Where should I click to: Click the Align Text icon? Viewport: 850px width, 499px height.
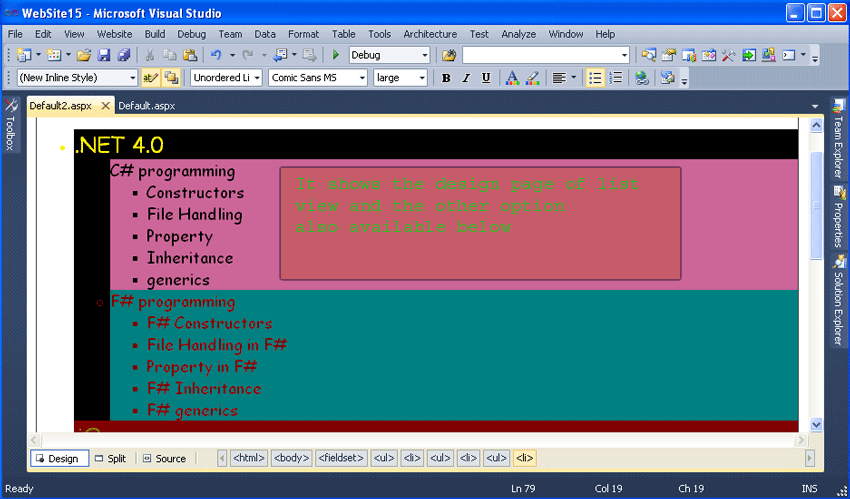[x=559, y=78]
